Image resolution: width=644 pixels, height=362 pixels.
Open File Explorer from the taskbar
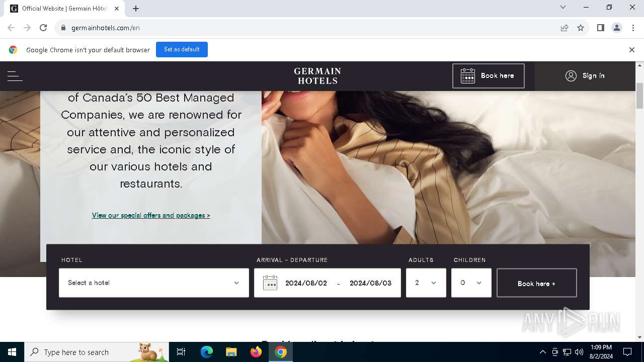(231, 352)
